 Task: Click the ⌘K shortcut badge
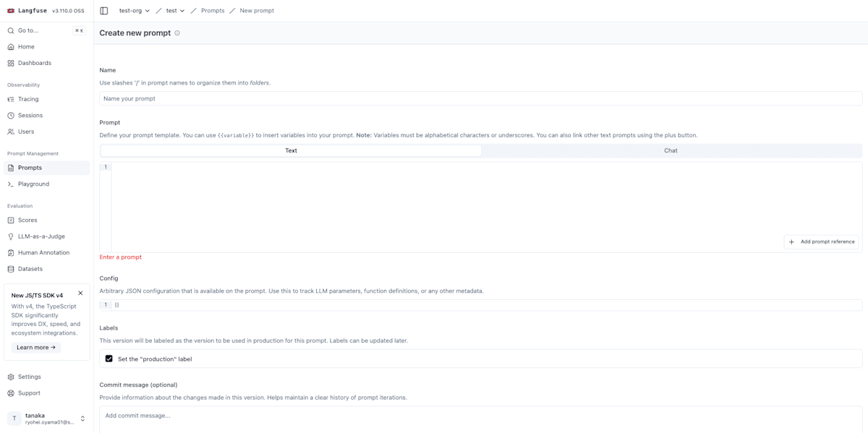pos(79,31)
